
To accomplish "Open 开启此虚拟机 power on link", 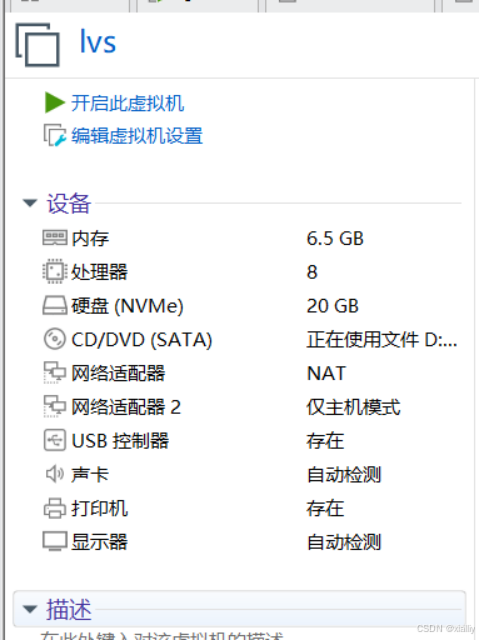I will tap(128, 103).
